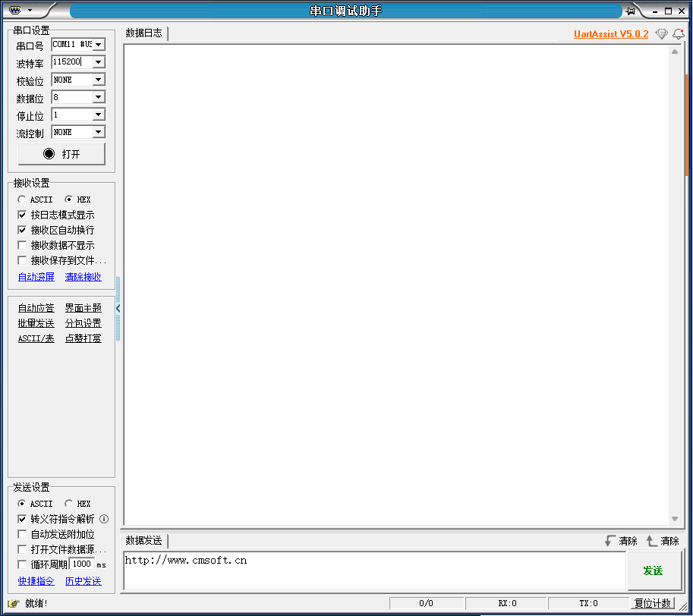This screenshot has width=693, height=616.
Task: Enable the 打开文件数据源 checkbox
Action: click(22, 549)
